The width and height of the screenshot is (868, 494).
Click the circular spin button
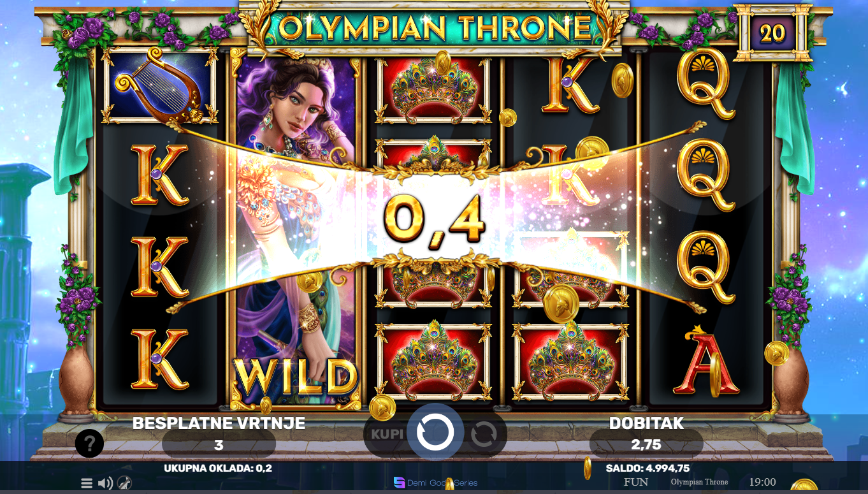[435, 433]
